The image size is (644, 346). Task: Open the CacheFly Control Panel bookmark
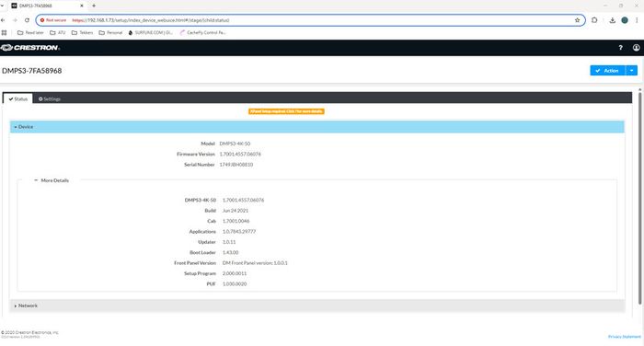point(203,32)
